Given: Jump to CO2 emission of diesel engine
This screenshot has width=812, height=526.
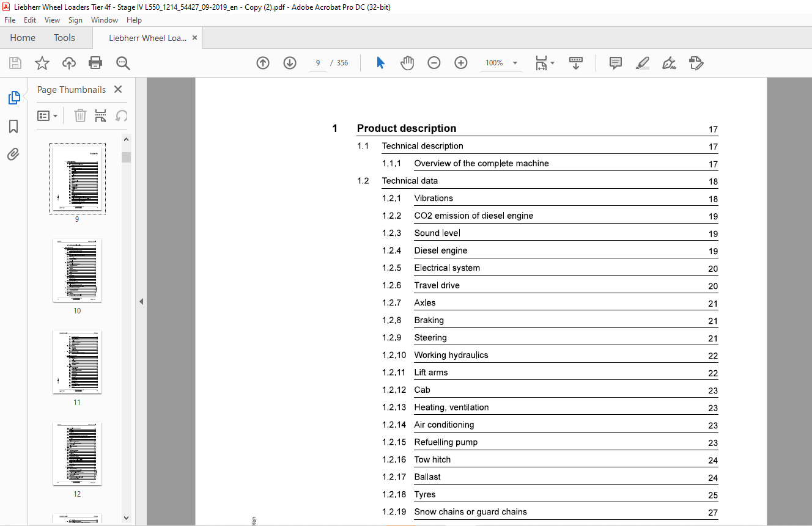Looking at the screenshot, I should pos(474,216).
